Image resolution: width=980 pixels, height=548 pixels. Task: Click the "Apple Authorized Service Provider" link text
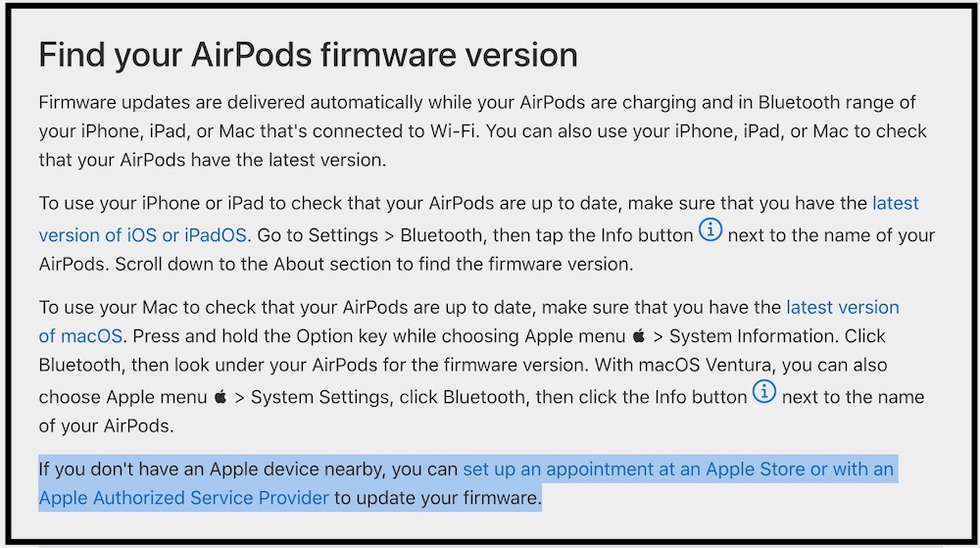tap(183, 498)
